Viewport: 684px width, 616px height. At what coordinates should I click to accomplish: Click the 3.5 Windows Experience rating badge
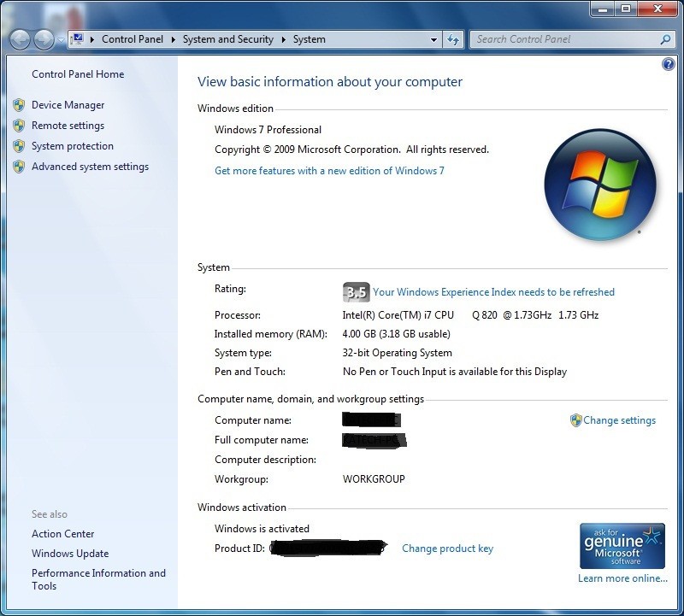pyautogui.click(x=356, y=292)
